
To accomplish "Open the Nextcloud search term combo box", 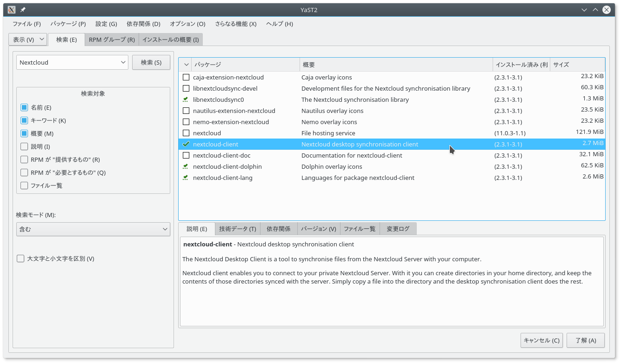I will coord(72,62).
